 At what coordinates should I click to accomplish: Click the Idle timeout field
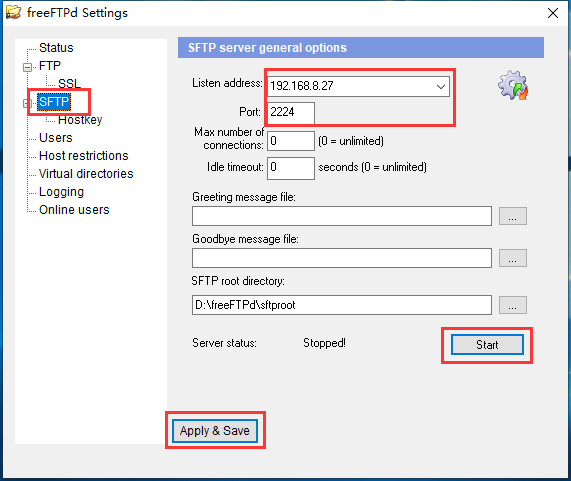coord(291,168)
